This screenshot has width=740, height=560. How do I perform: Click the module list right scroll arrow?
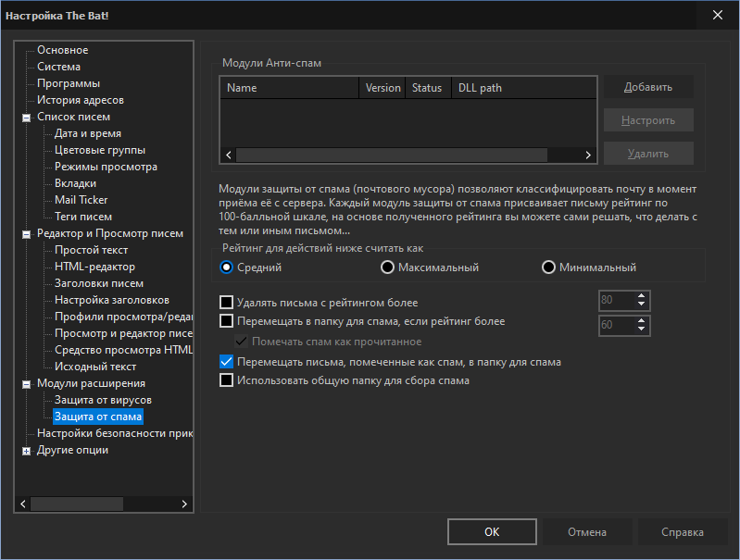coord(588,156)
